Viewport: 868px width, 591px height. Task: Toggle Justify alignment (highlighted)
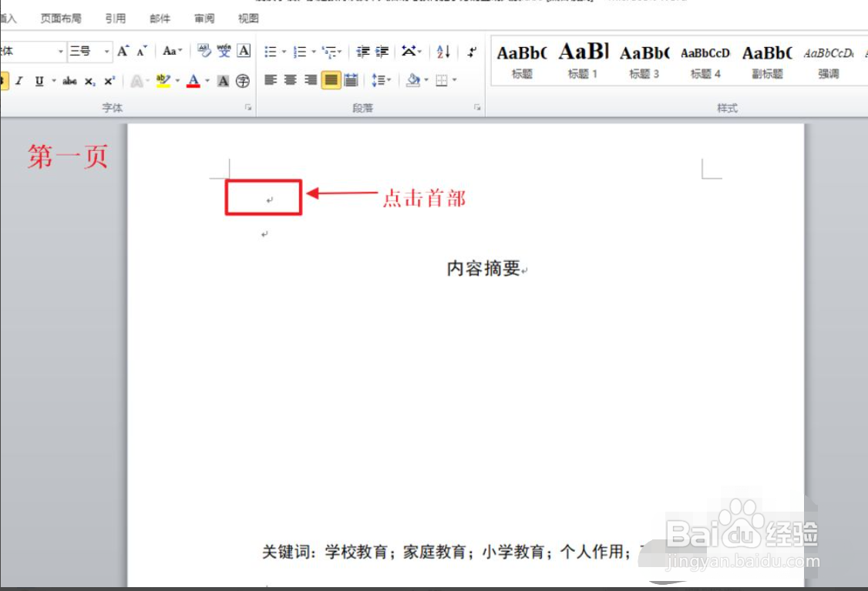(x=331, y=80)
